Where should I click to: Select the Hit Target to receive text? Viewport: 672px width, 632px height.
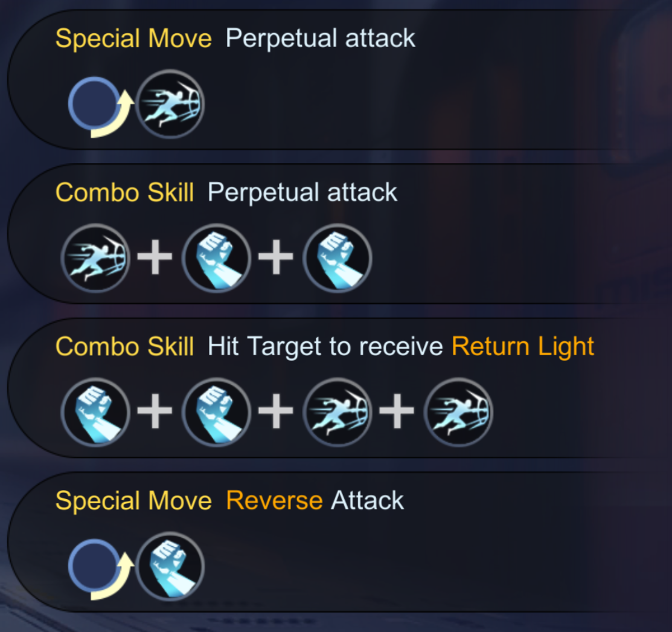coord(325,346)
